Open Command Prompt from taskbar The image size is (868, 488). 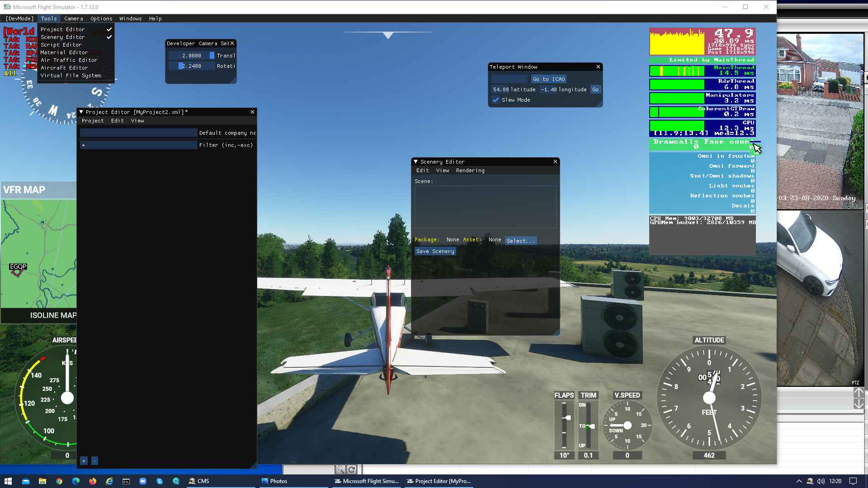pos(126,481)
